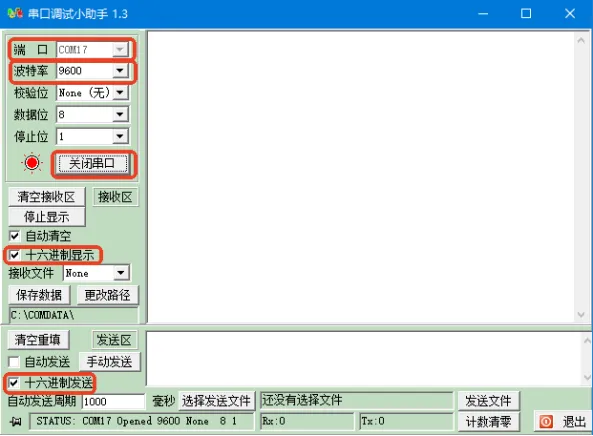Viewport: 593px width, 436px height.
Task: Expand the 接收文件 None dropdown
Action: click(x=121, y=273)
